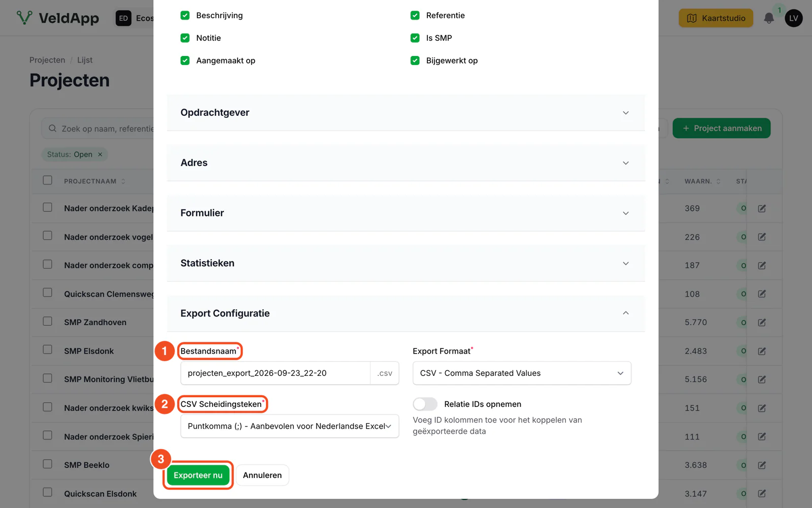Viewport: 812px width, 508px height.
Task: Click the Annuleren button
Action: pyautogui.click(x=262, y=475)
